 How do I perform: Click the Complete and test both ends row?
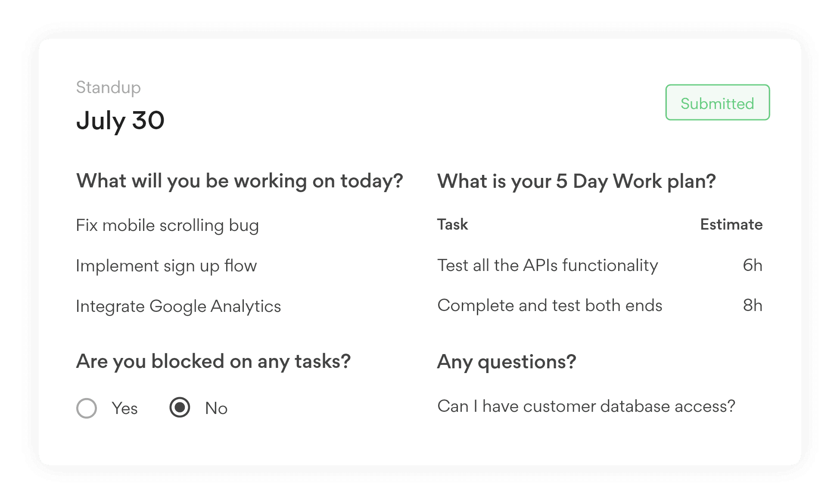coord(550,306)
